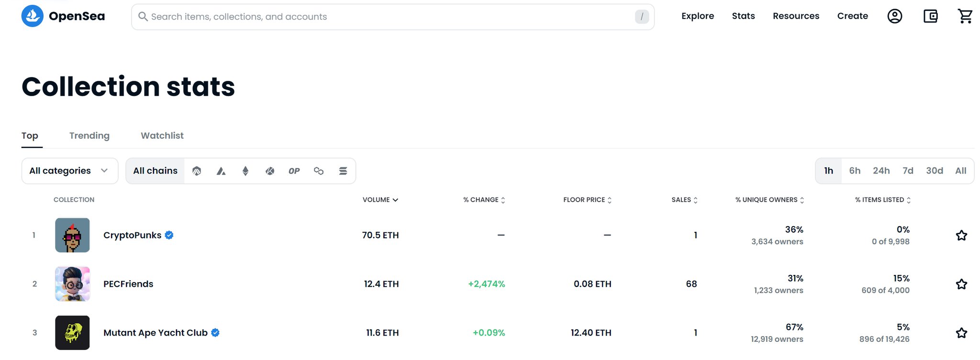Click the slash shortcut badge in search
This screenshot has width=980, height=360.
point(642,17)
